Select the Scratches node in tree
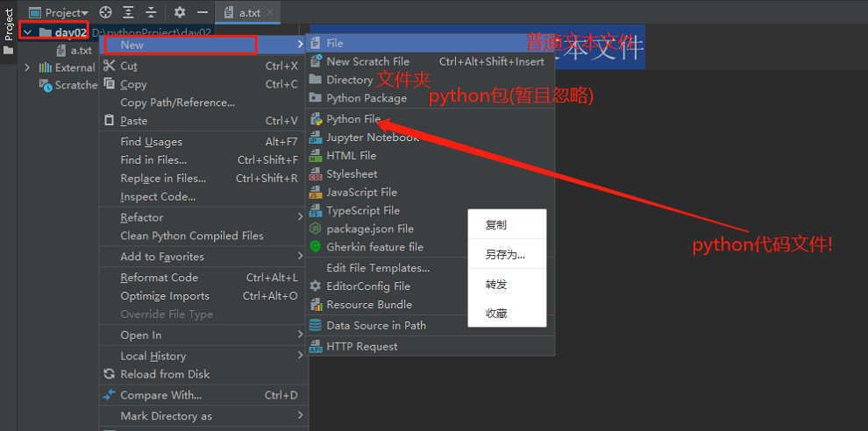The image size is (868, 431). tap(68, 85)
